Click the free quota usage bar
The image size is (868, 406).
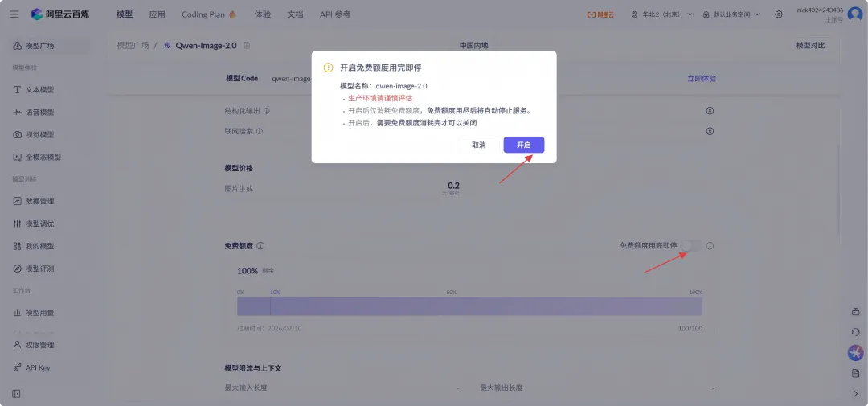469,306
